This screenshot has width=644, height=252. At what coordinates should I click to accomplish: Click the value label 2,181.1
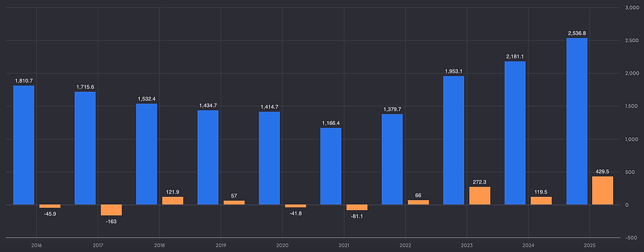pos(515,56)
